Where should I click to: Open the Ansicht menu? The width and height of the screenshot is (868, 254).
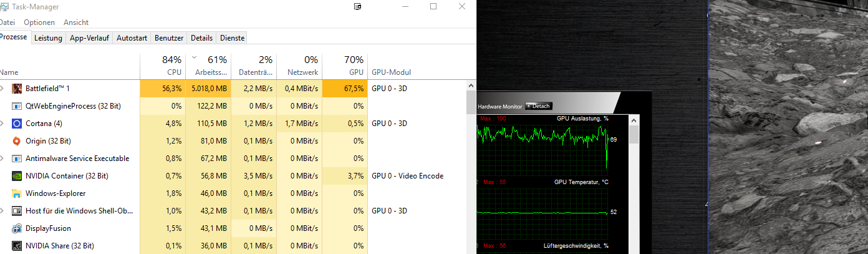coord(76,22)
